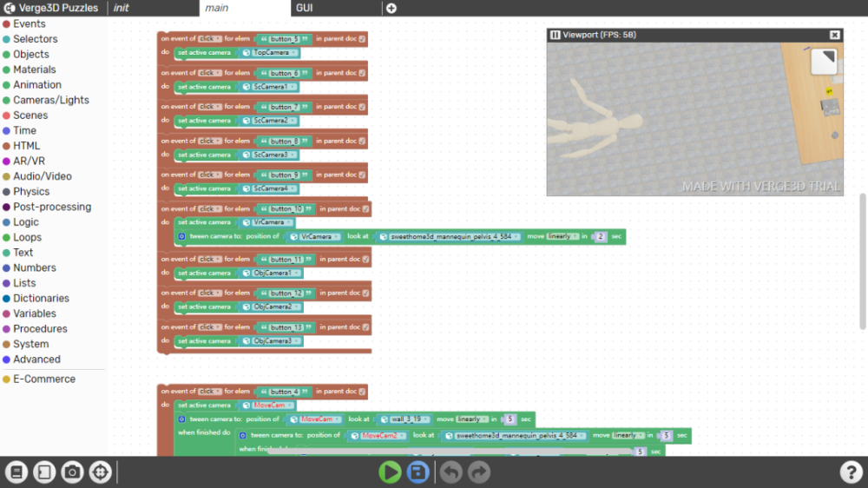This screenshot has width=868, height=488.
Task: Toggle 'in parent doc' checkbox for button_5
Action: point(362,39)
